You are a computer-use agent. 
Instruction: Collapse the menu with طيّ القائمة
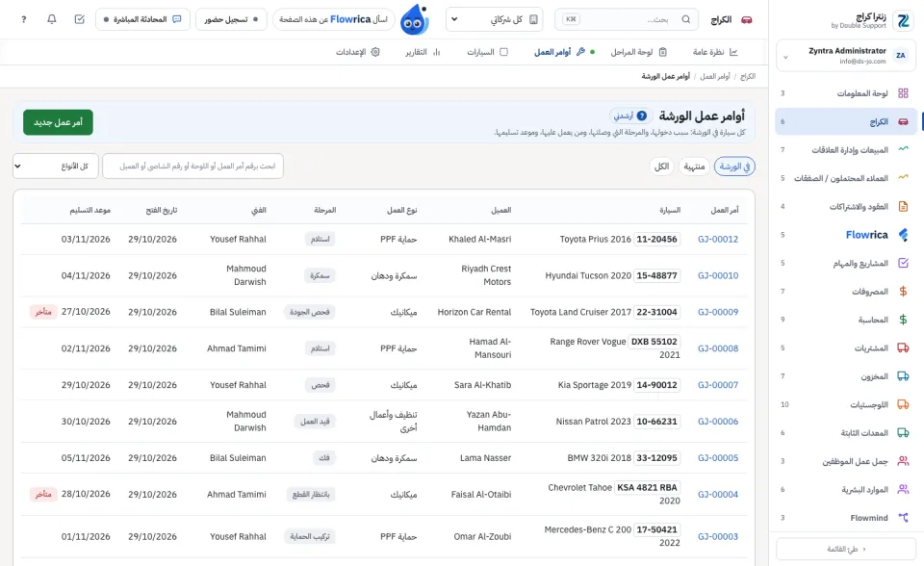[x=846, y=549]
